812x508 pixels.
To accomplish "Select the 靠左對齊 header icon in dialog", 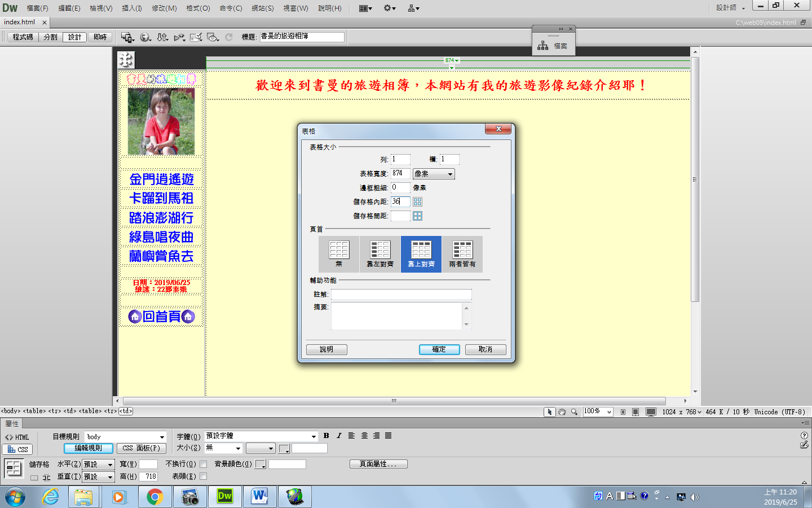I will point(380,254).
